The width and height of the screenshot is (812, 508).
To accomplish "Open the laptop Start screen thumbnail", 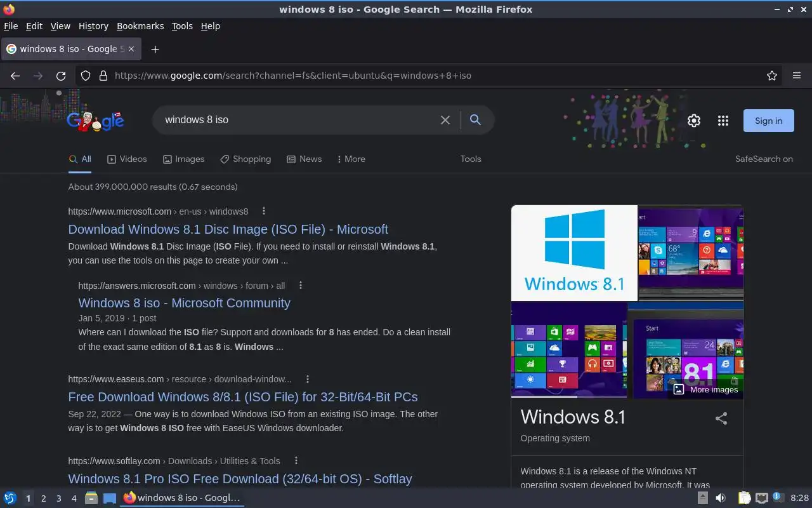I will point(691,253).
